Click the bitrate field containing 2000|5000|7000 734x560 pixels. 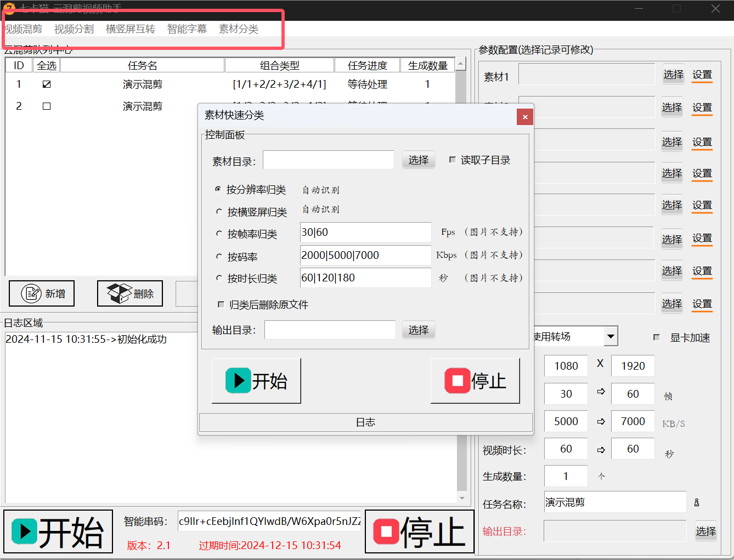pyautogui.click(x=366, y=255)
